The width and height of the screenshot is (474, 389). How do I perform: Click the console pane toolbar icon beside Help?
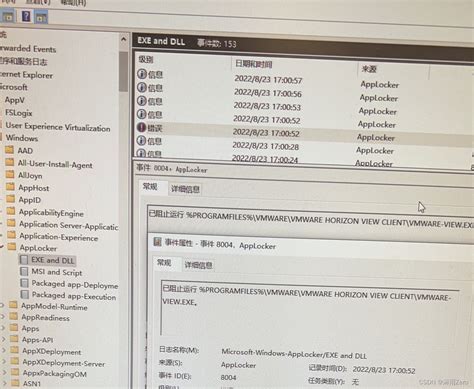coord(41,17)
